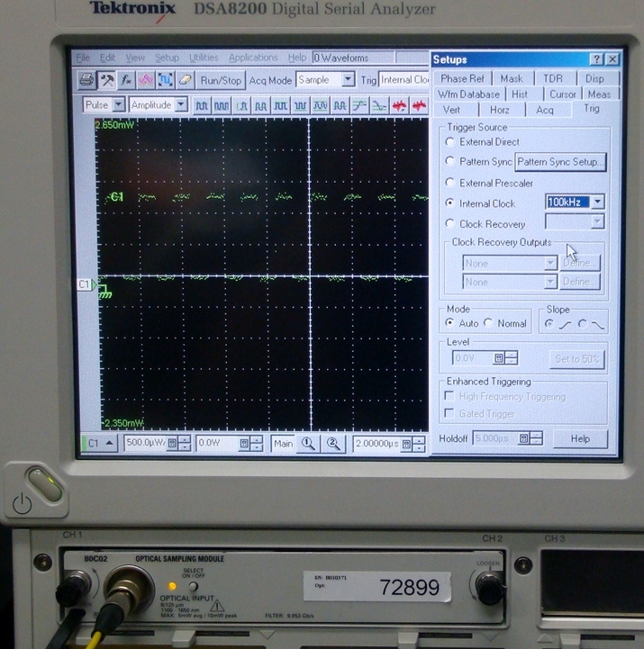
Task: Open the Amplitude measurement category dropdown
Action: coord(181,105)
